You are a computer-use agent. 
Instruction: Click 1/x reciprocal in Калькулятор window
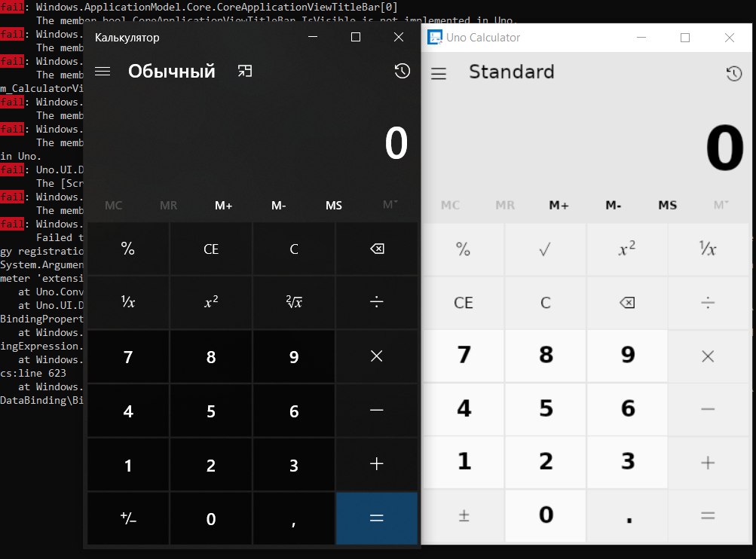pos(128,302)
